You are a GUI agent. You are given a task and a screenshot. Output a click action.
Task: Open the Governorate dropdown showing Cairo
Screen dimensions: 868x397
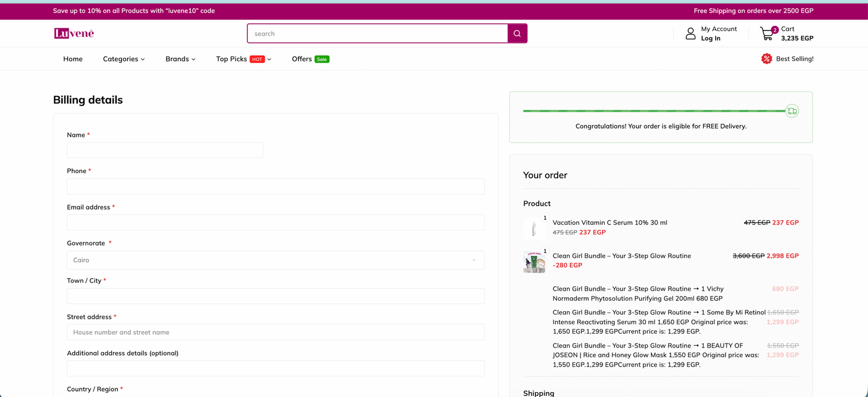[276, 260]
